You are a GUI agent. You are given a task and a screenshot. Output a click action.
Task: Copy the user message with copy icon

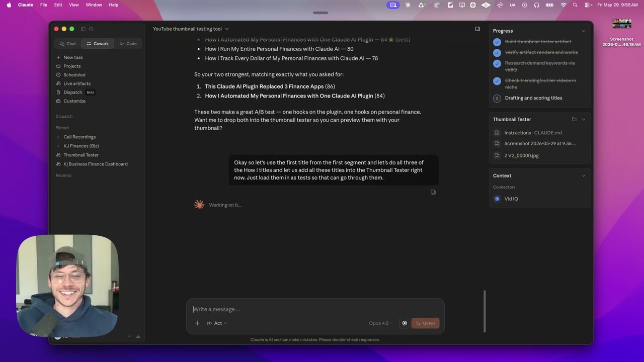(433, 192)
